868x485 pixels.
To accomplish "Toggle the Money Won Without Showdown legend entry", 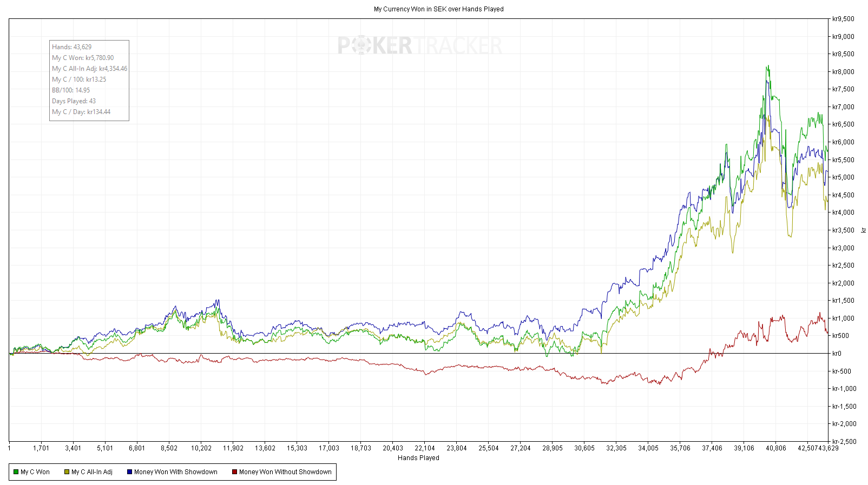I will tap(285, 472).
